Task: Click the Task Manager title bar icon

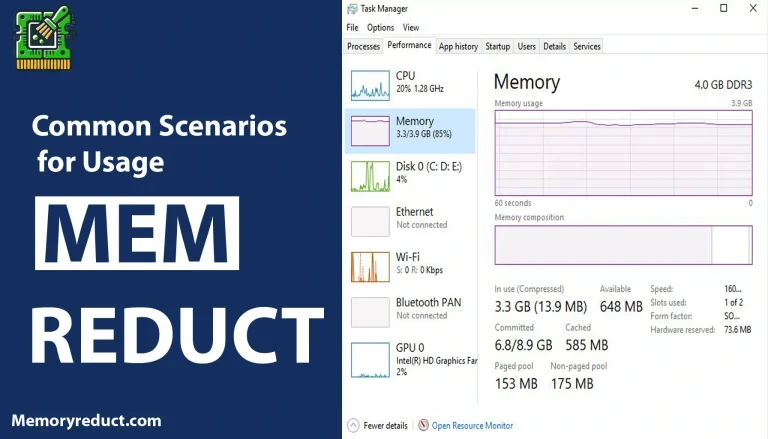Action: (x=352, y=9)
